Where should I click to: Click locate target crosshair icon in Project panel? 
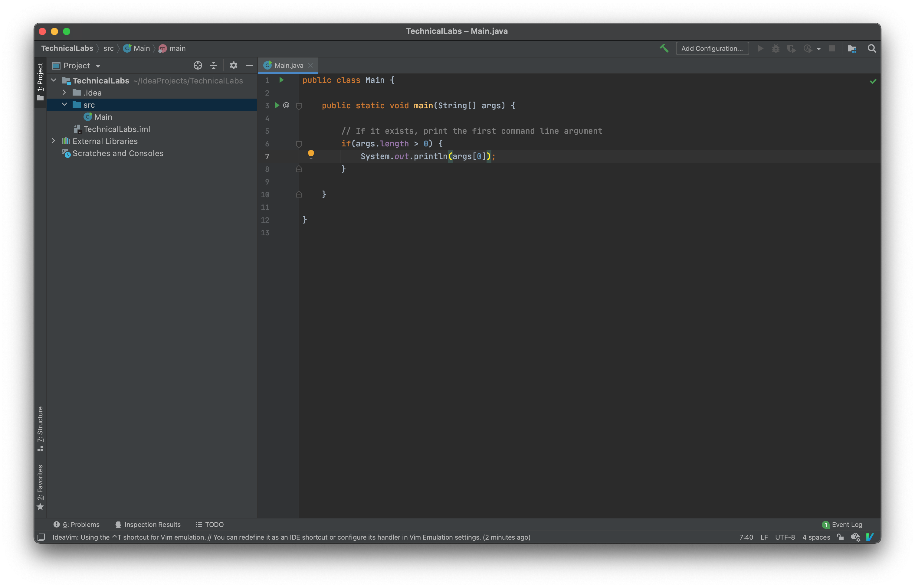pos(198,65)
